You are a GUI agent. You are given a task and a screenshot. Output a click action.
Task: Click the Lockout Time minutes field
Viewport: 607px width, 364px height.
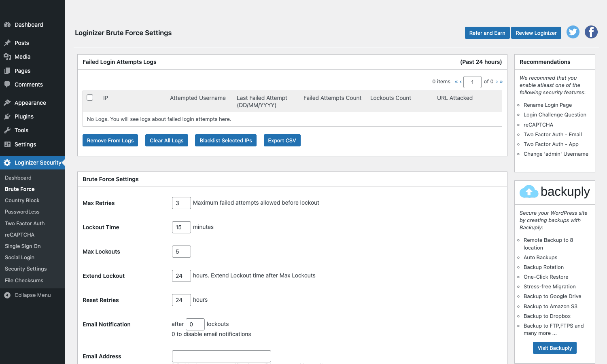(x=181, y=227)
